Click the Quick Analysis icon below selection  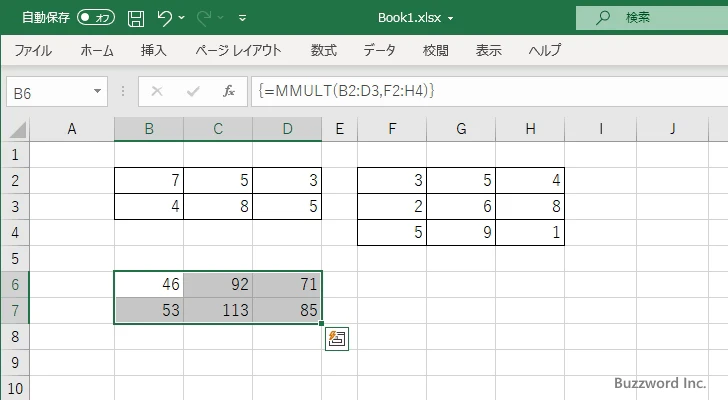pyautogui.click(x=337, y=339)
